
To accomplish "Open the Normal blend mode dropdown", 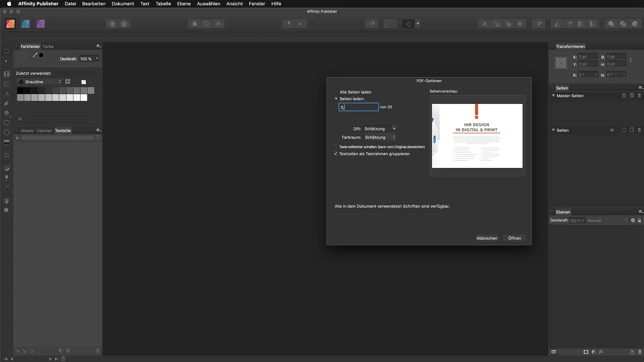I will (607, 221).
